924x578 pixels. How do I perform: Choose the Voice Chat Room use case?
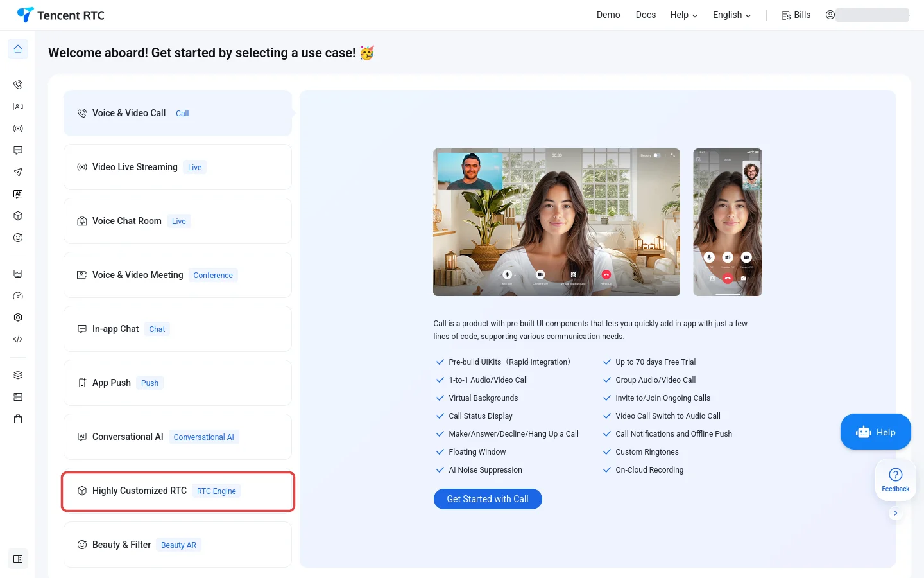(x=178, y=221)
